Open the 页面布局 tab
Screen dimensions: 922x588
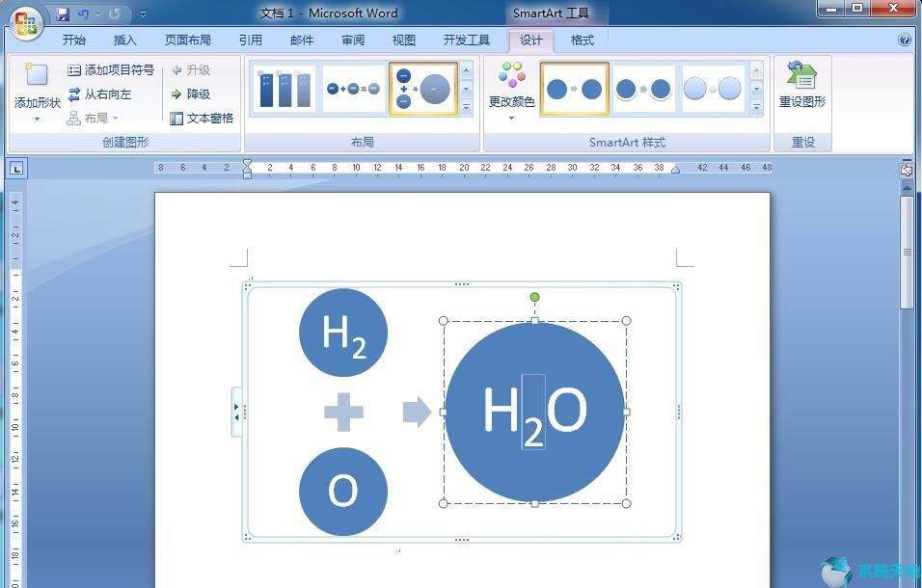pyautogui.click(x=187, y=40)
